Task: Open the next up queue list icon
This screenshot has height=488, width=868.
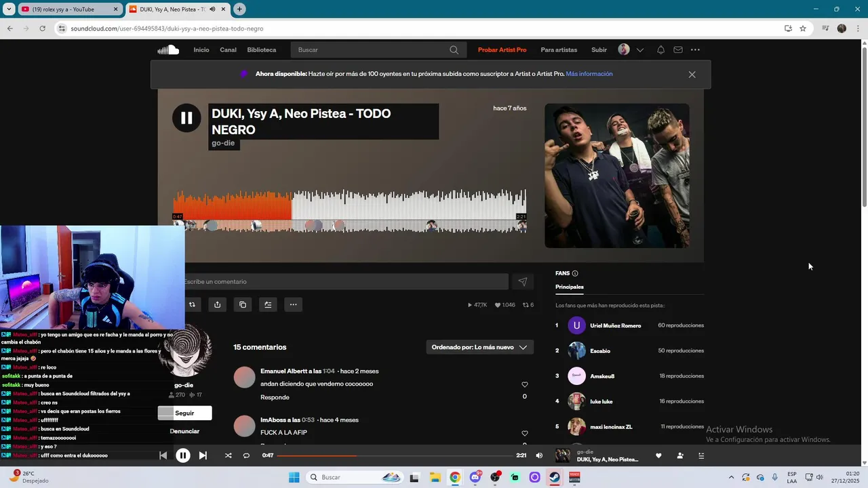Action: 701,455
